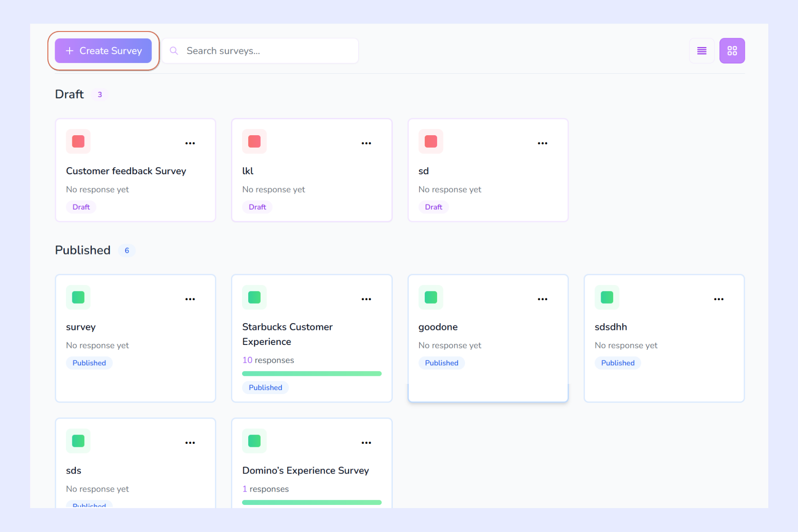The width and height of the screenshot is (798, 532).
Task: Switch to list view layout
Action: 702,51
